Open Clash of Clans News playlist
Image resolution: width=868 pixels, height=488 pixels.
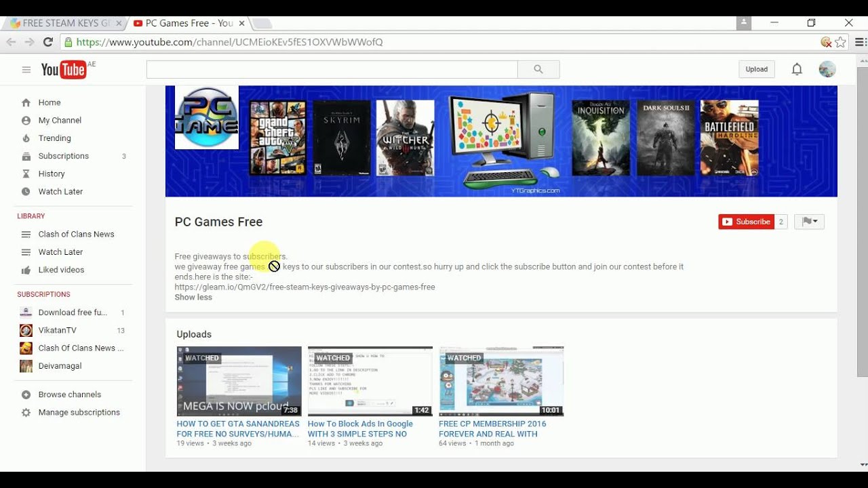(x=76, y=234)
